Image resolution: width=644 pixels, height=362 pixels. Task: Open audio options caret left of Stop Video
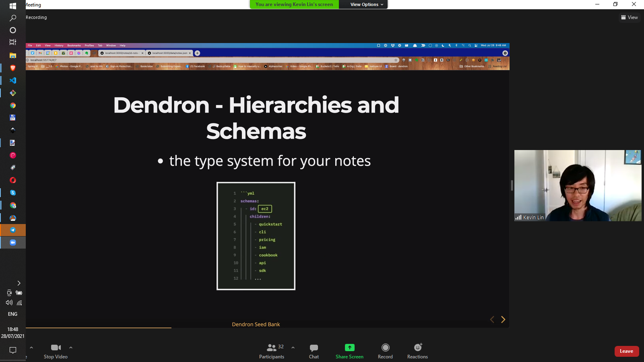(31, 348)
